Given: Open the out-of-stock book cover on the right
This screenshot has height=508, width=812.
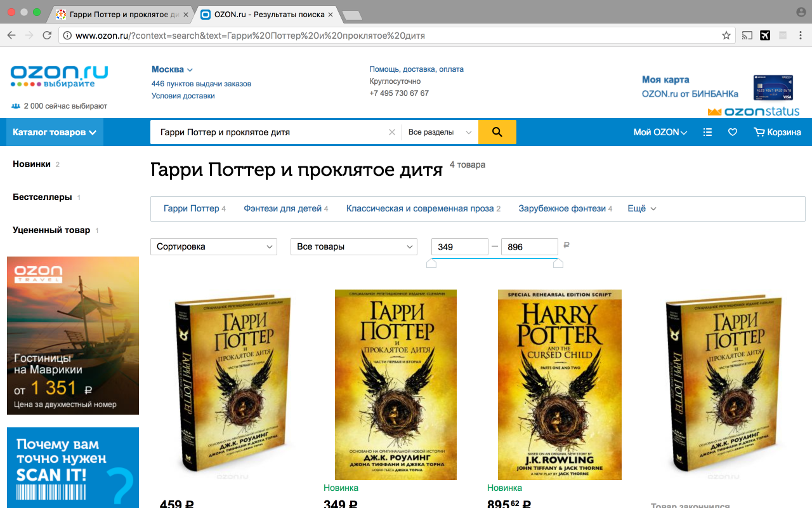Looking at the screenshot, I should click(x=725, y=385).
